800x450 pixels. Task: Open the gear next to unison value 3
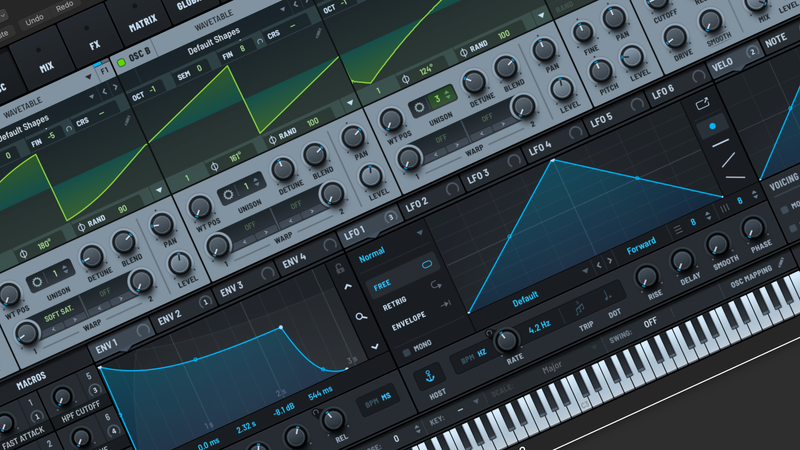click(419, 108)
